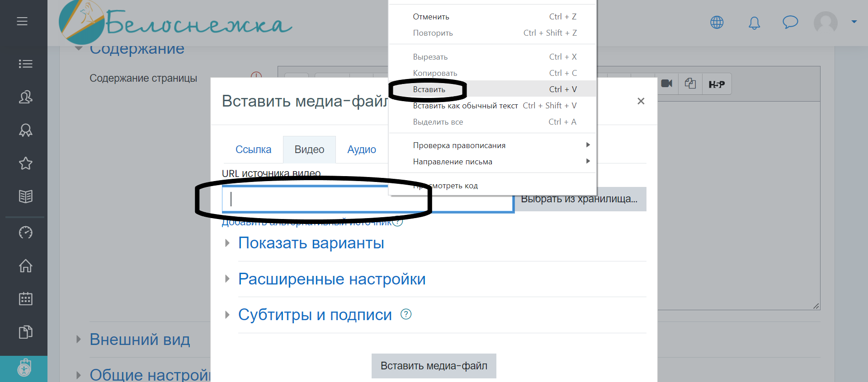Click Выбрать из хранилища button
Image resolution: width=868 pixels, height=382 pixels.
tap(579, 199)
